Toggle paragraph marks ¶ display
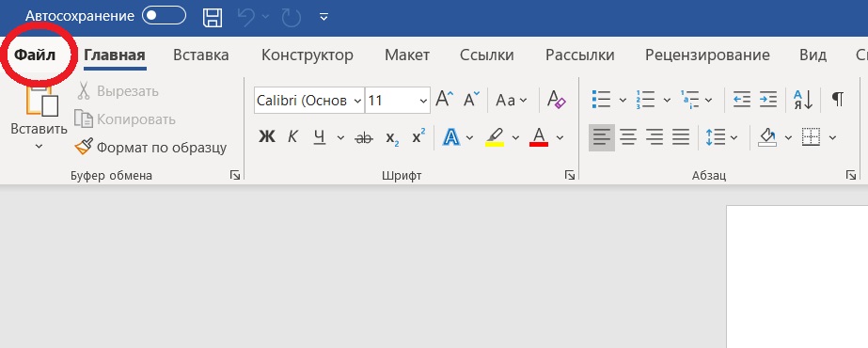The image size is (868, 348). 838,100
